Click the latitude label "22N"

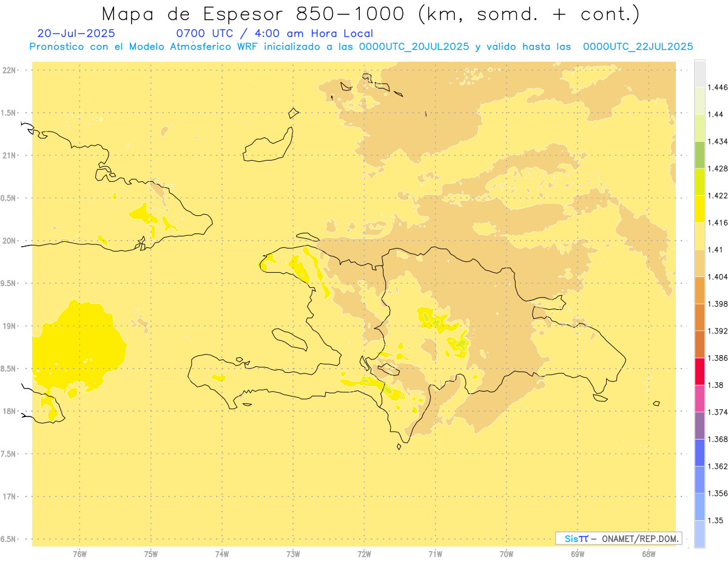point(10,70)
